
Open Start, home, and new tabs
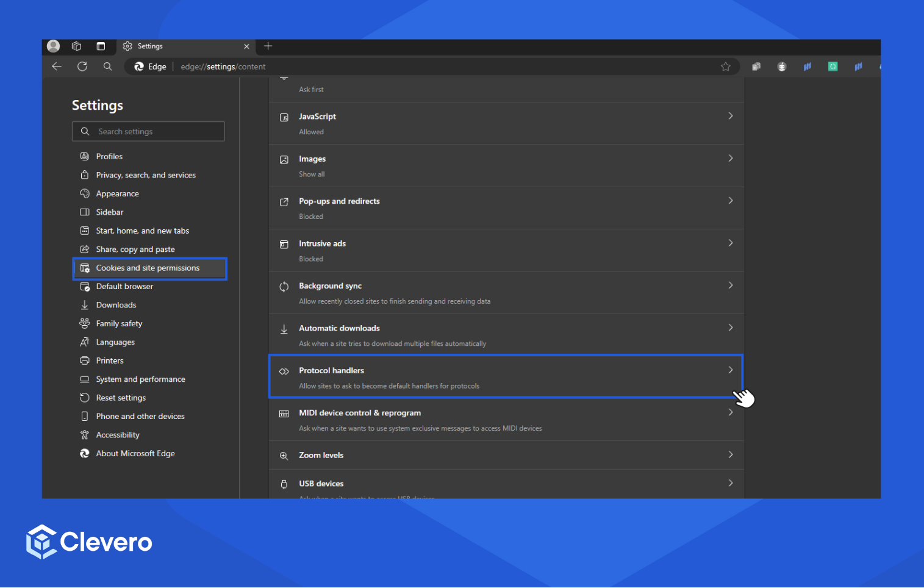pyautogui.click(x=142, y=231)
